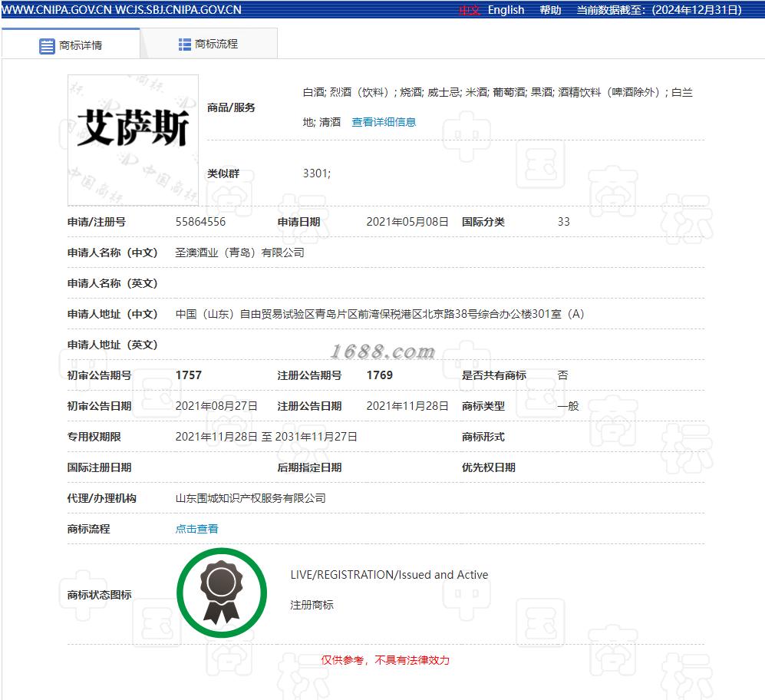Screen dimensions: 765x700
Task: Select shared trademark value 否
Action: (x=562, y=375)
